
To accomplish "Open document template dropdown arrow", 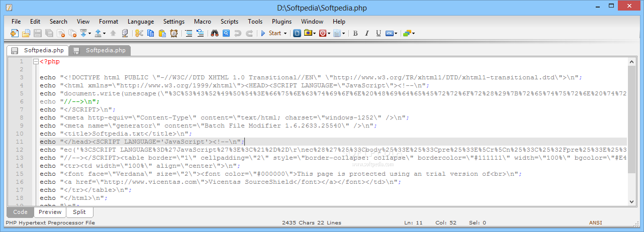I will tap(344, 34).
